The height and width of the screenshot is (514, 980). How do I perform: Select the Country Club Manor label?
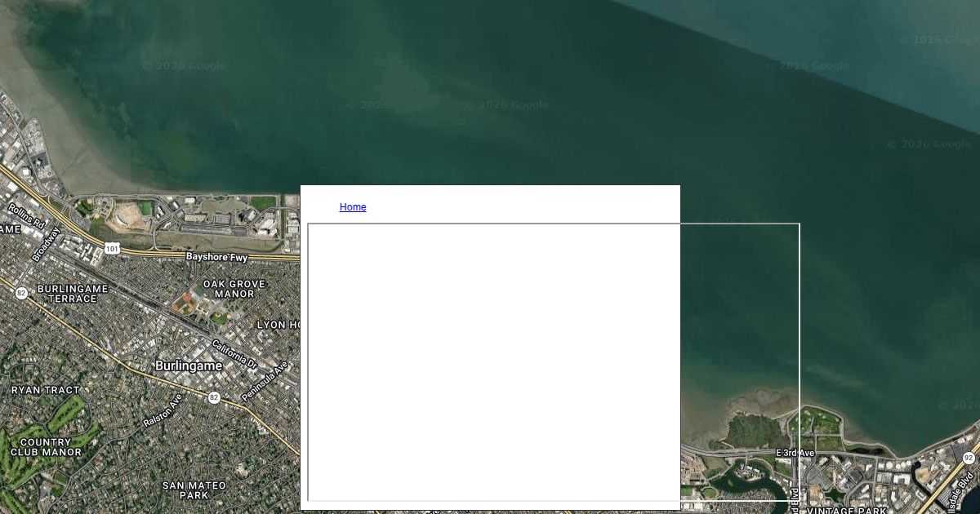46,447
